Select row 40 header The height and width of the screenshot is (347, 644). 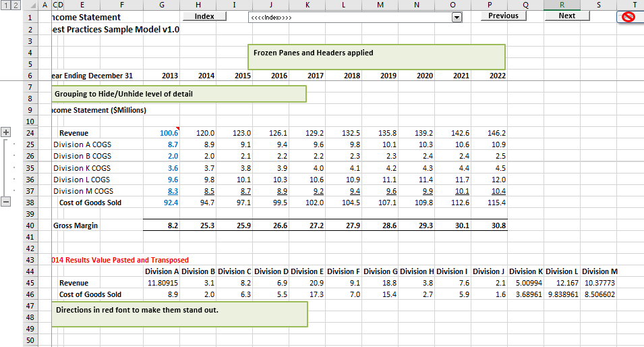click(30, 225)
